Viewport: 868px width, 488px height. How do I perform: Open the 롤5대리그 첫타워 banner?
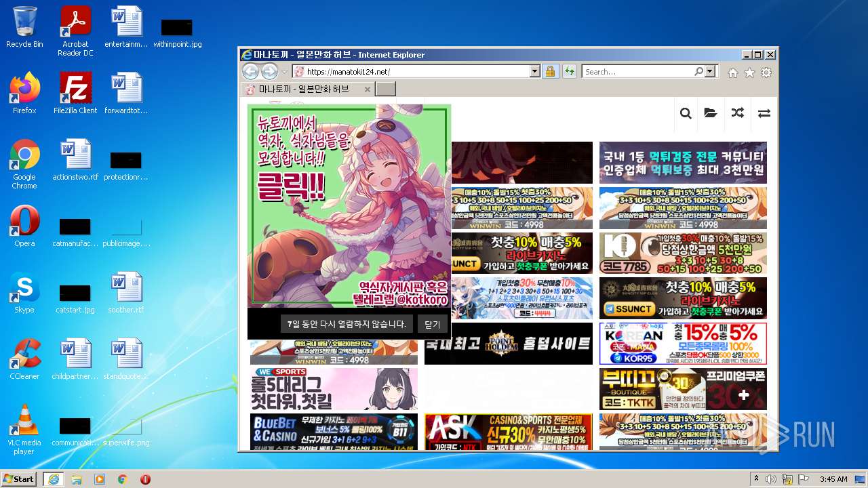[334, 389]
